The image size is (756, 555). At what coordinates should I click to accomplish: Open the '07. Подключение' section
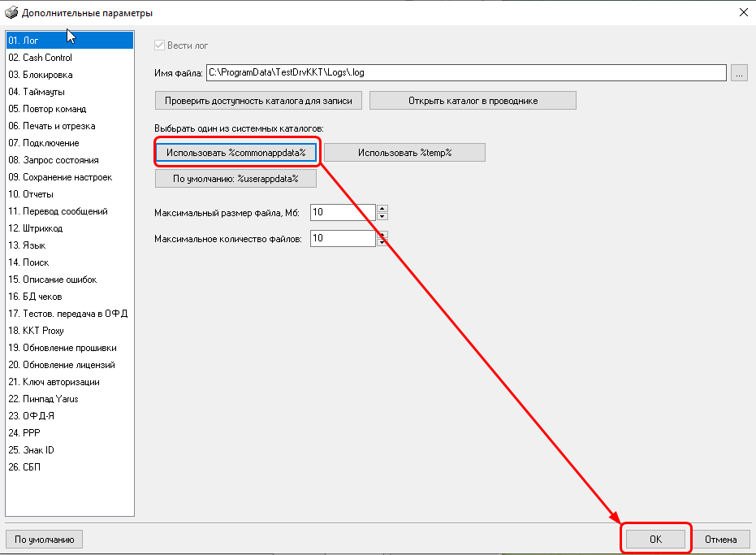click(x=44, y=143)
